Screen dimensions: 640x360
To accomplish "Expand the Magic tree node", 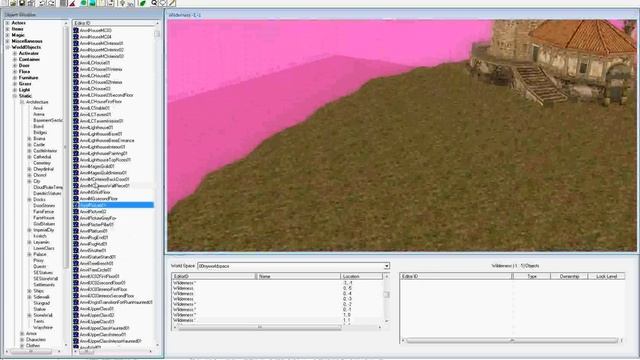I will pyautogui.click(x=7, y=35).
